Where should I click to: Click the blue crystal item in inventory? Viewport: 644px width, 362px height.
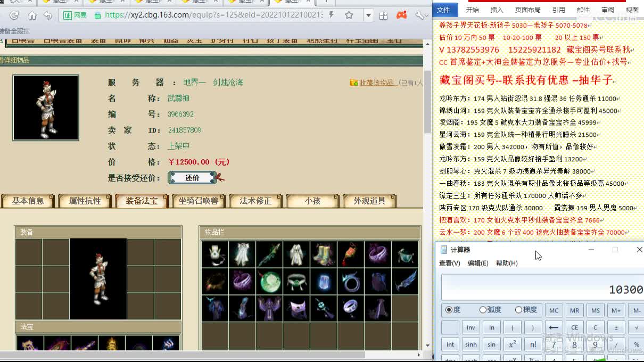click(x=324, y=281)
